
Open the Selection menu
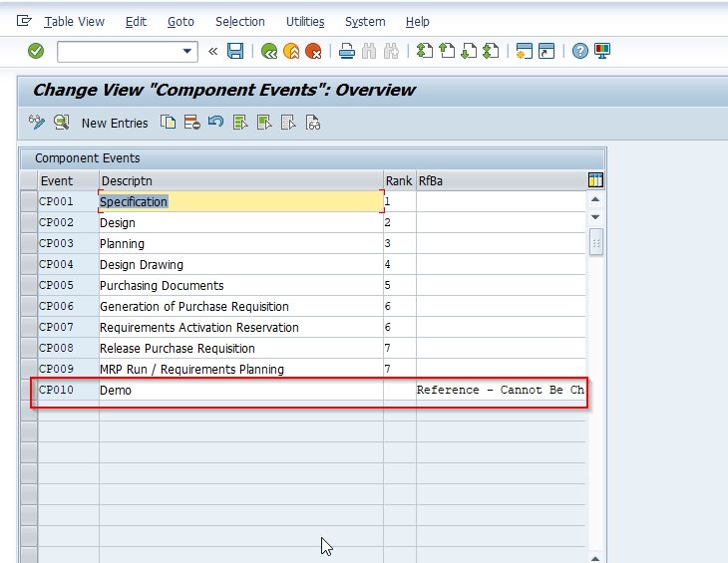pos(240,22)
